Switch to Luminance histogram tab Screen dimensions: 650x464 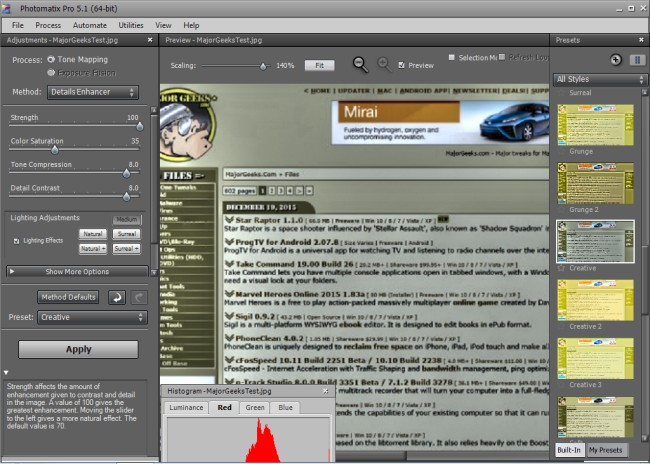coord(186,408)
